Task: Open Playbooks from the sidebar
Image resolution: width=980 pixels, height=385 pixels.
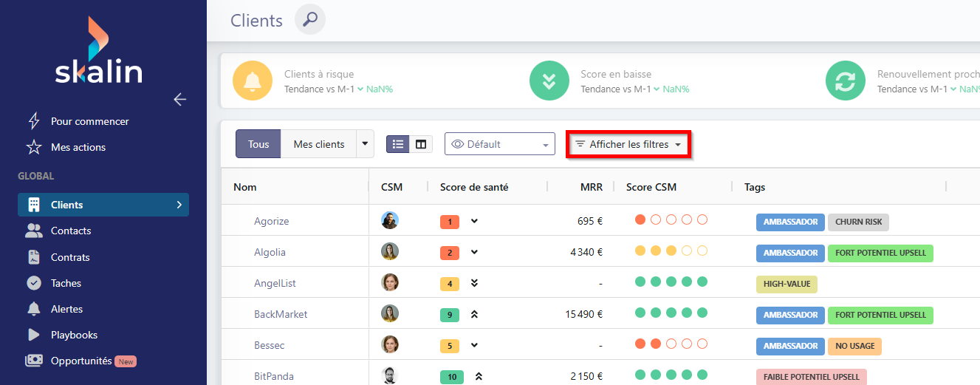Action: pos(74,335)
